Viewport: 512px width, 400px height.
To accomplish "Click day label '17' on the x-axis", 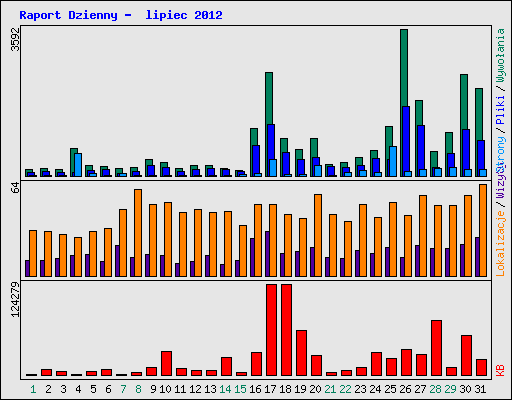I will pyautogui.click(x=270, y=389).
